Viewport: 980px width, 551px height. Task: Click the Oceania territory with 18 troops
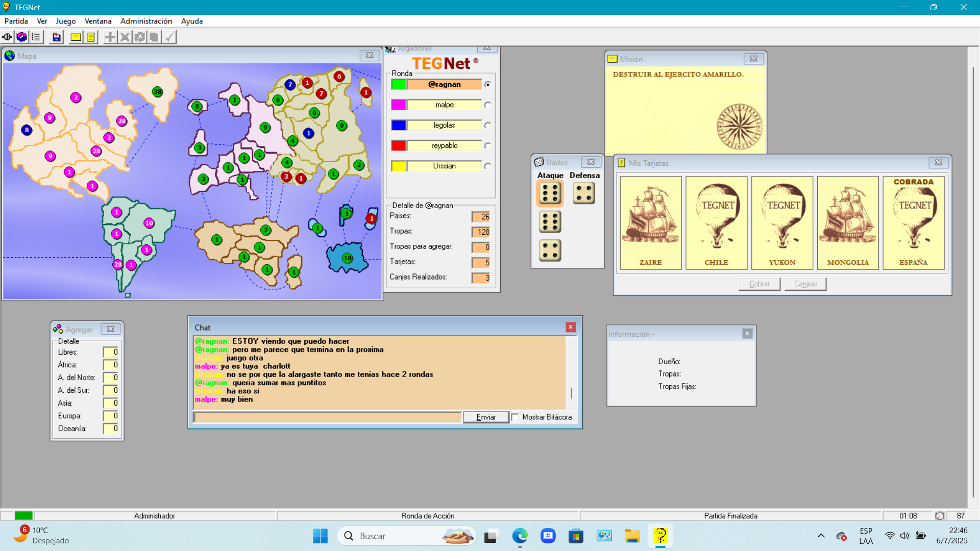coord(348,258)
